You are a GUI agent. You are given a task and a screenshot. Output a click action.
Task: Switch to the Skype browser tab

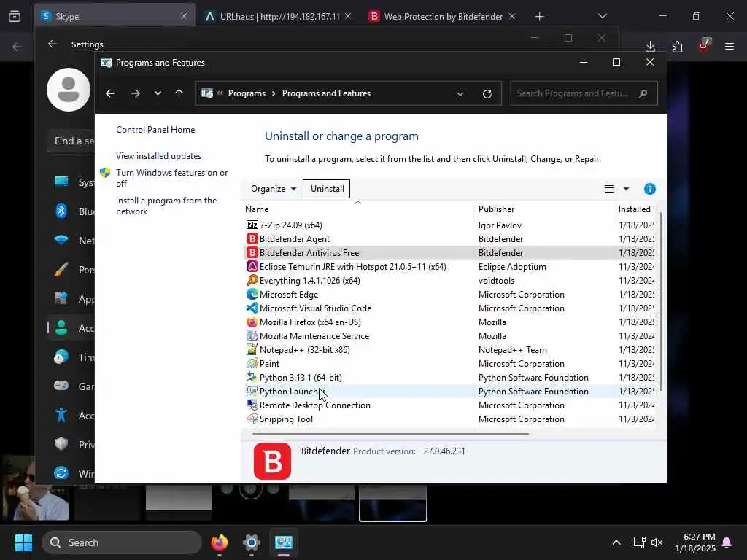click(x=115, y=17)
